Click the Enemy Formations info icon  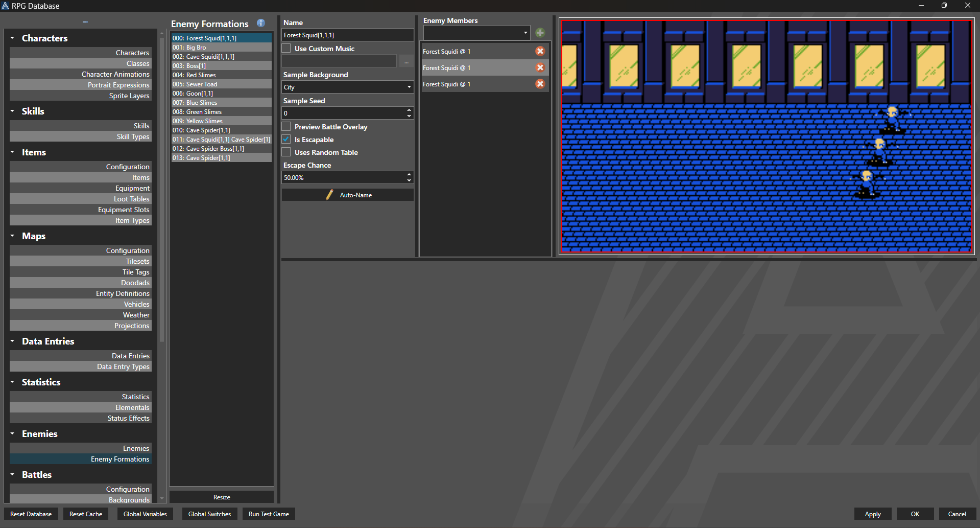[261, 23]
